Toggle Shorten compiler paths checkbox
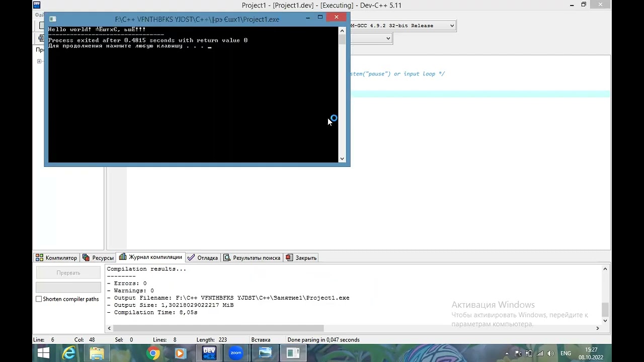 click(x=39, y=299)
